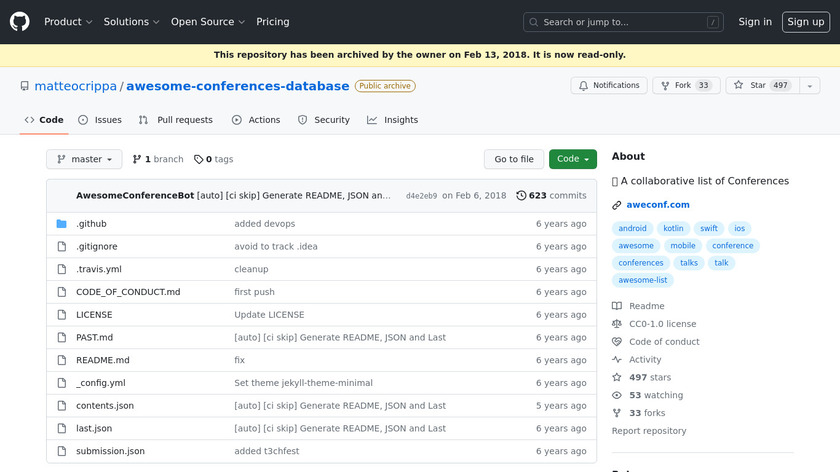Screen dimensions: 840x472
Task: Click the .github folder icon
Action: [61, 224]
